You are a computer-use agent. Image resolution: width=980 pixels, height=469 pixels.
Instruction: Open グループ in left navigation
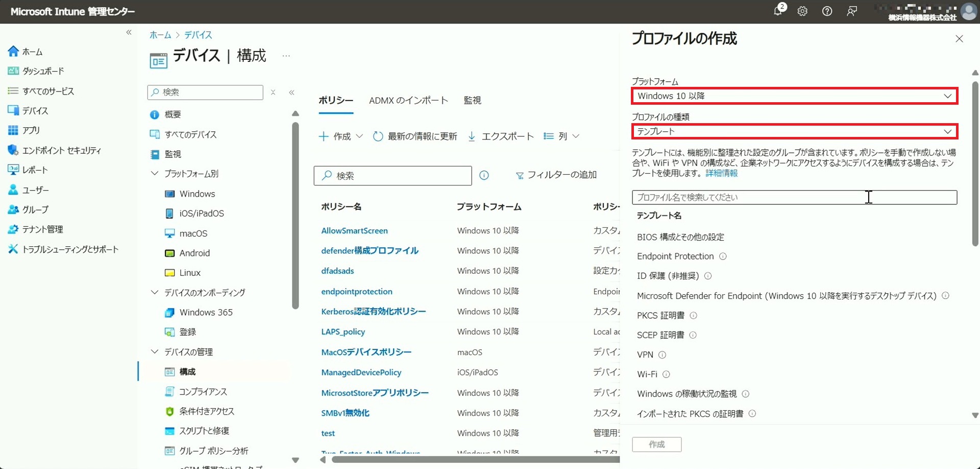pos(28,209)
